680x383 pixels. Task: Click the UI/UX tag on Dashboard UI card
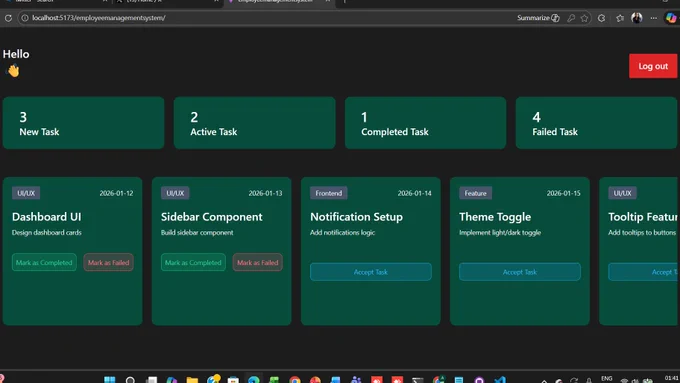(x=26, y=193)
